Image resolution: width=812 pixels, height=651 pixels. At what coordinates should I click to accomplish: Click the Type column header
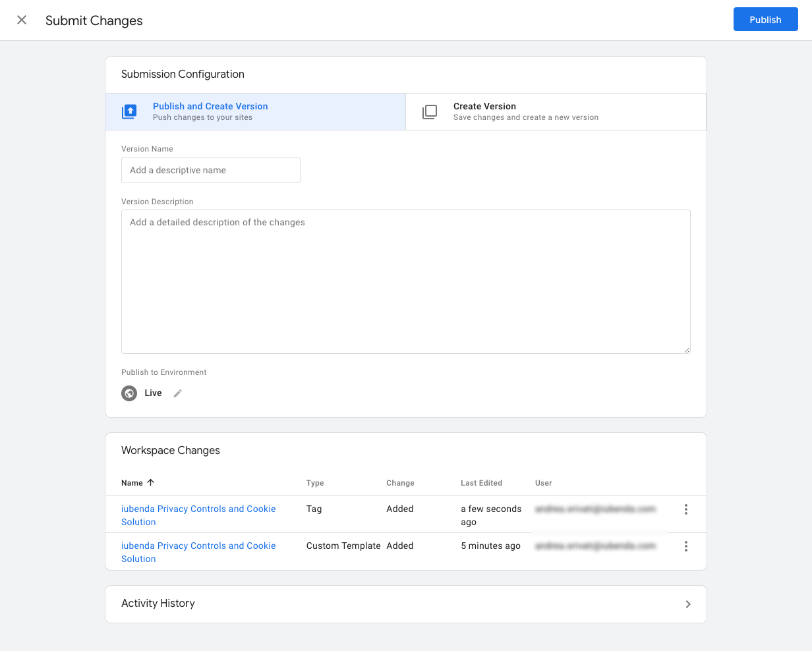(x=315, y=483)
